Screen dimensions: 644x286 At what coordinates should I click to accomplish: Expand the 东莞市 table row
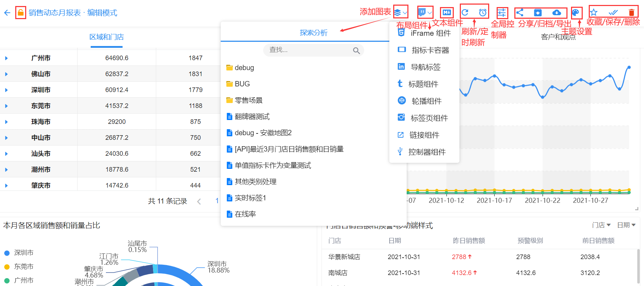[x=6, y=106]
